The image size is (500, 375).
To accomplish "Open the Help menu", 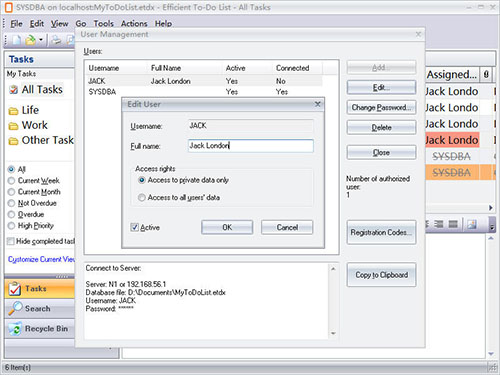I will pos(163,24).
